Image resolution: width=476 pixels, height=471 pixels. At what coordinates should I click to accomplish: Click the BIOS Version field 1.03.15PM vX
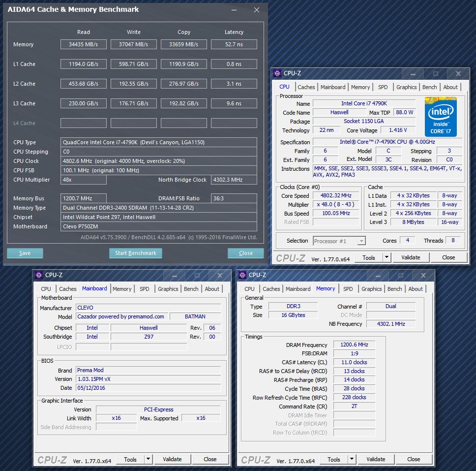149,379
